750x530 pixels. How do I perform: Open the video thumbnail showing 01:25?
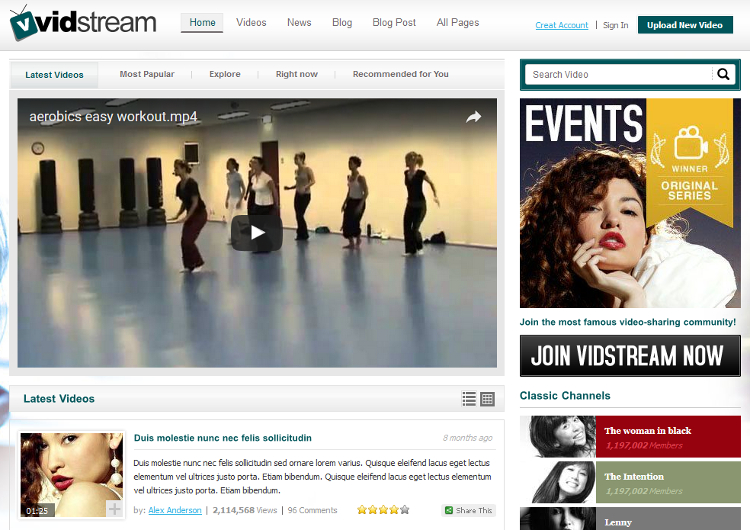tap(72, 475)
